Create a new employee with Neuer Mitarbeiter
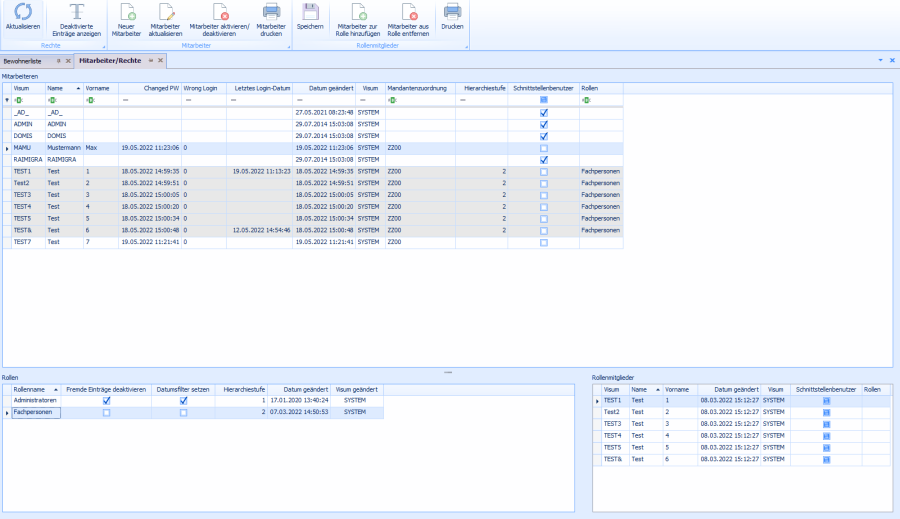Image resolution: width=900 pixels, height=519 pixels. tap(127, 12)
